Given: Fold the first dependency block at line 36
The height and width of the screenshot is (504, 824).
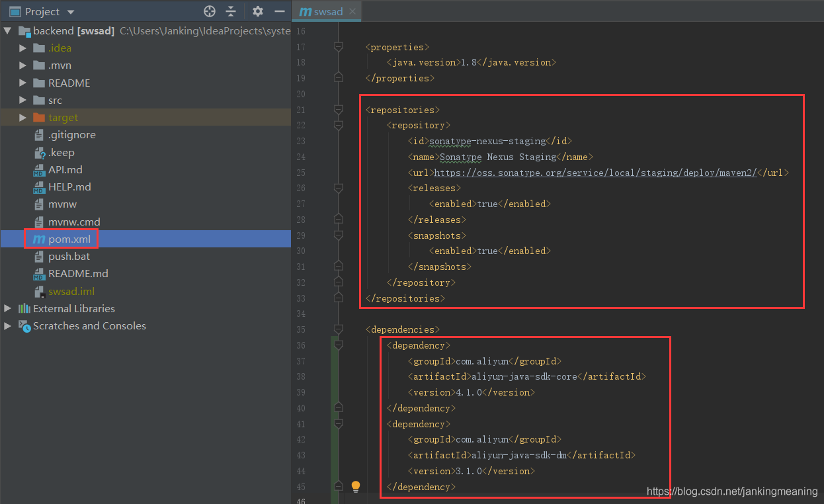Looking at the screenshot, I should 339,345.
